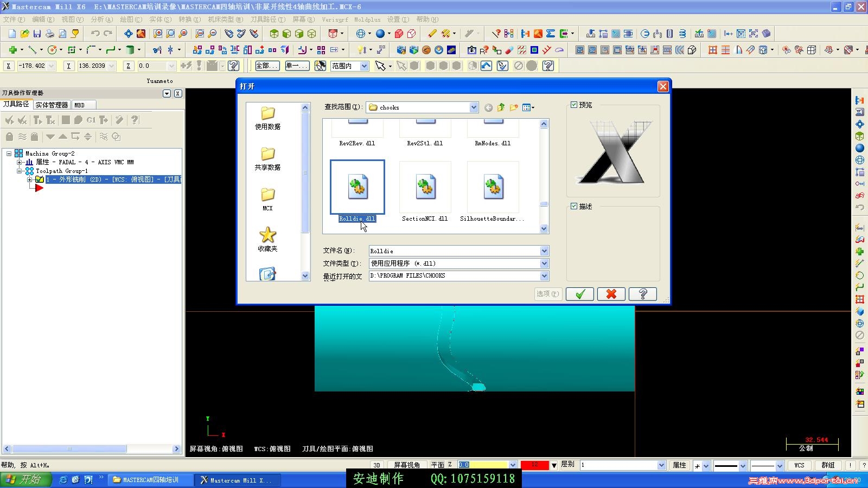Click the Redo arrow icon
Image resolution: width=868 pixels, height=488 pixels.
point(108,34)
